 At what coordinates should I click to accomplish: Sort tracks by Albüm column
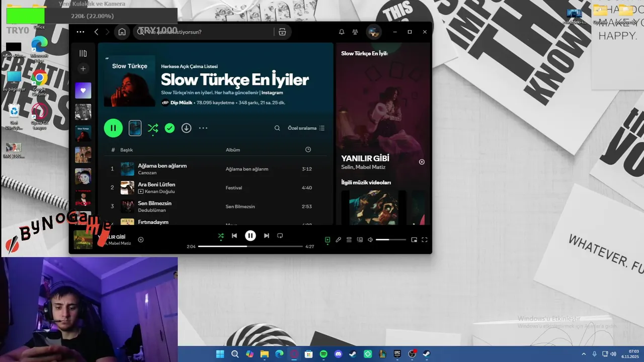pos(232,150)
